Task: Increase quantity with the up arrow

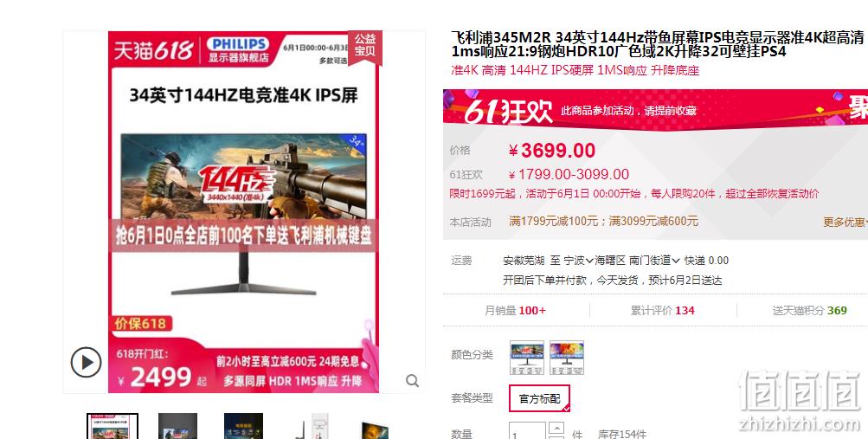Action: tap(556, 429)
